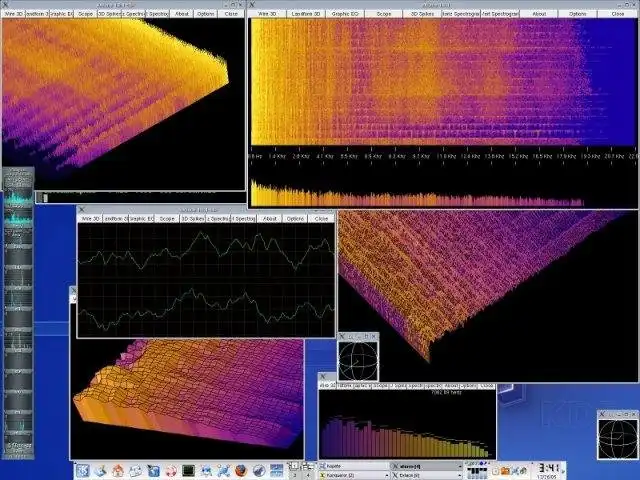
Task: Switch to Graphic EQ in top-right window
Action: tap(345, 14)
